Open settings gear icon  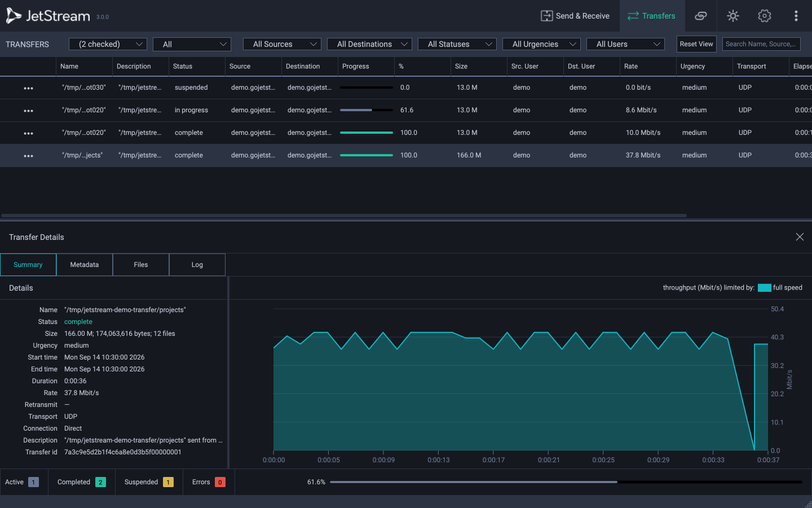pyautogui.click(x=765, y=16)
